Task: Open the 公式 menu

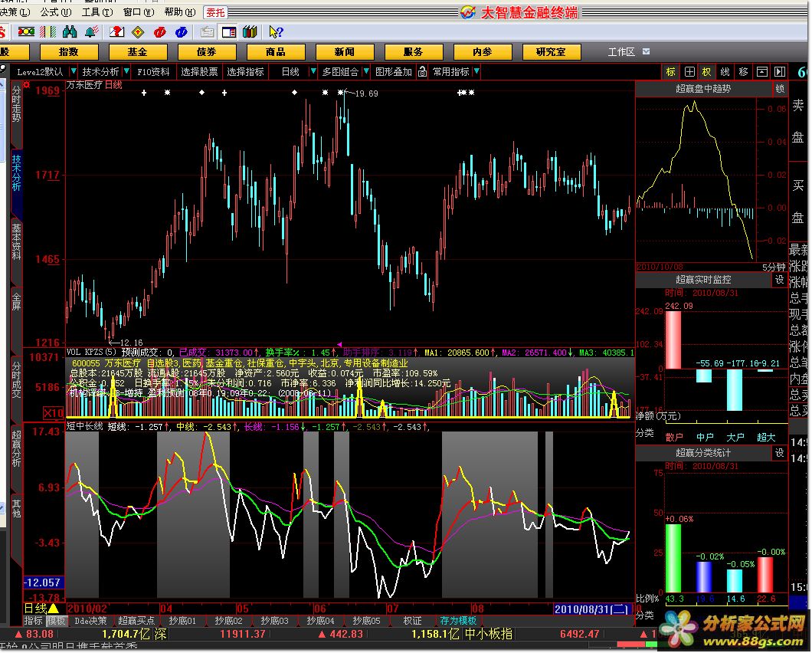Action: [x=56, y=12]
